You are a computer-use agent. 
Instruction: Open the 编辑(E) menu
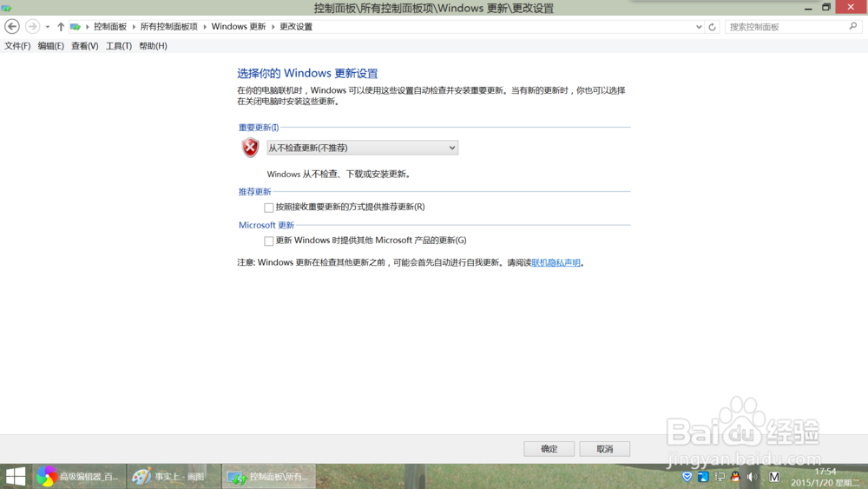tap(51, 46)
